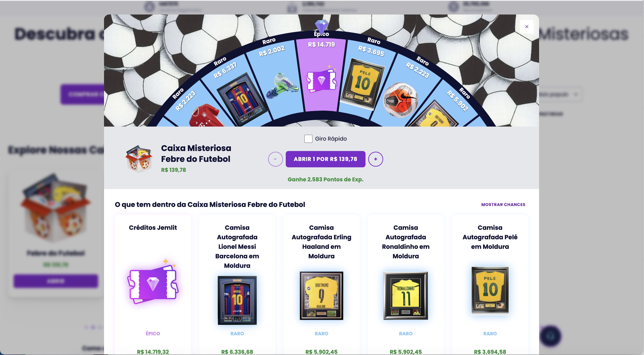Click the Messi framed jersey on wheel
Screen dimensions: 644x355
(x=242, y=99)
